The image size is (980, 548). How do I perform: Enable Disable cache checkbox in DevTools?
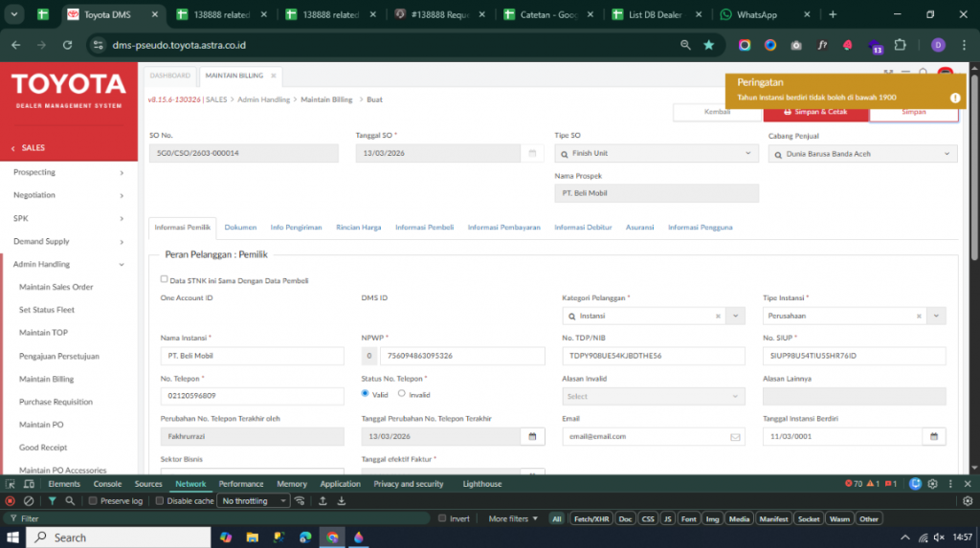point(160,501)
